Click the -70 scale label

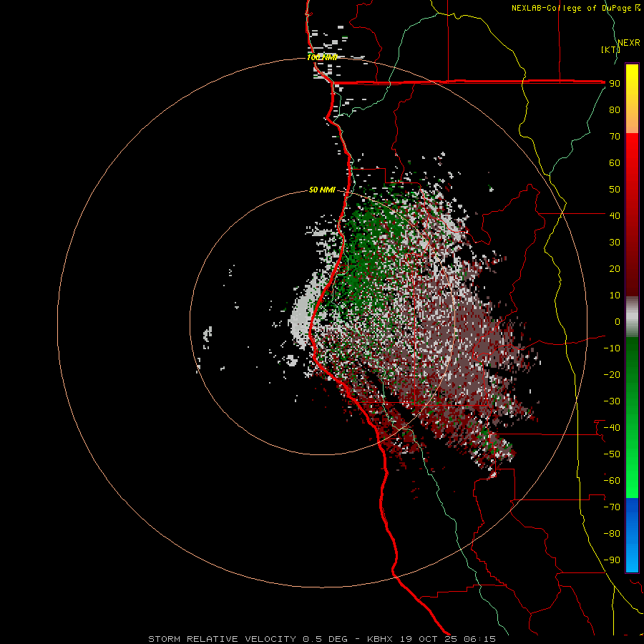(612, 507)
